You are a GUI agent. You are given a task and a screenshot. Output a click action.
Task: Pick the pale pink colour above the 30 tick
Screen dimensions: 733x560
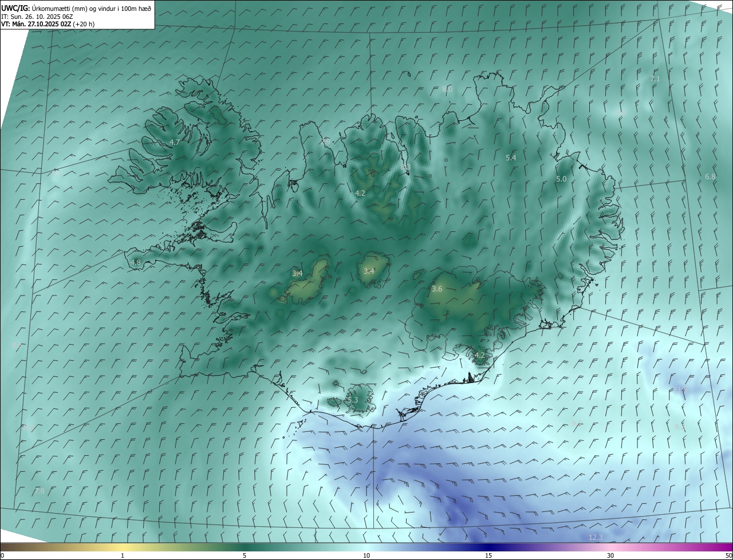coord(610,547)
